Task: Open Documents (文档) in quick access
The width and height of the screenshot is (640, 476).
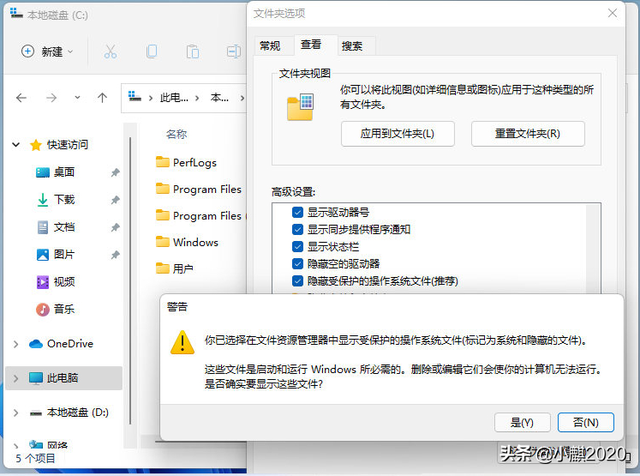Action: (x=42, y=227)
